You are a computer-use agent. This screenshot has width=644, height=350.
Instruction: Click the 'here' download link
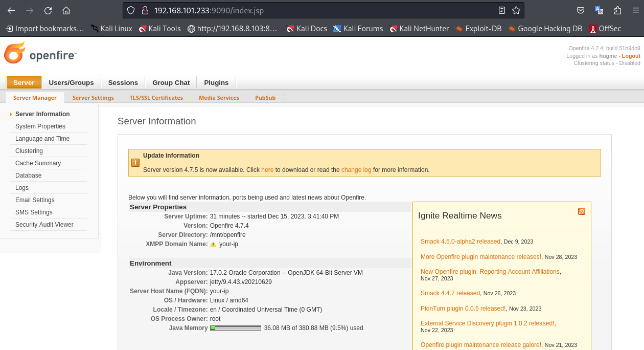click(267, 170)
